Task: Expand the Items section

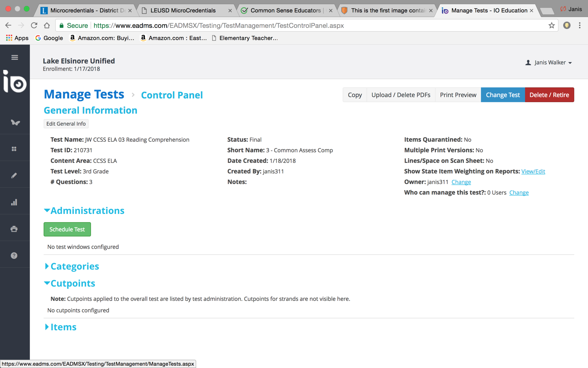Action: tap(61, 327)
